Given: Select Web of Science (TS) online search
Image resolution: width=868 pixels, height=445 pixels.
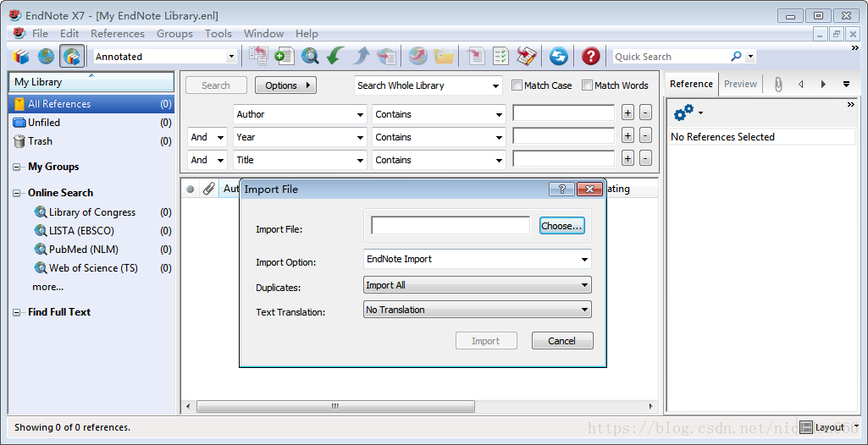Looking at the screenshot, I should click(93, 268).
